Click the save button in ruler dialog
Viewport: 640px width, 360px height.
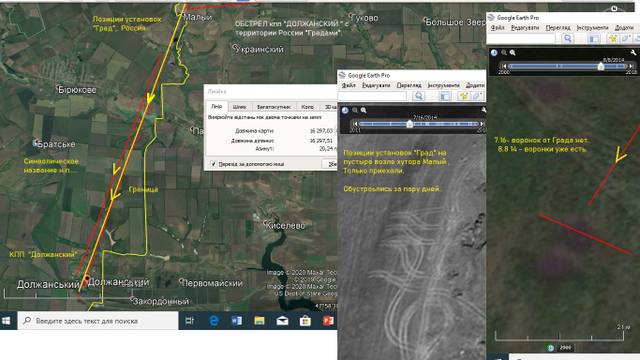click(x=330, y=164)
